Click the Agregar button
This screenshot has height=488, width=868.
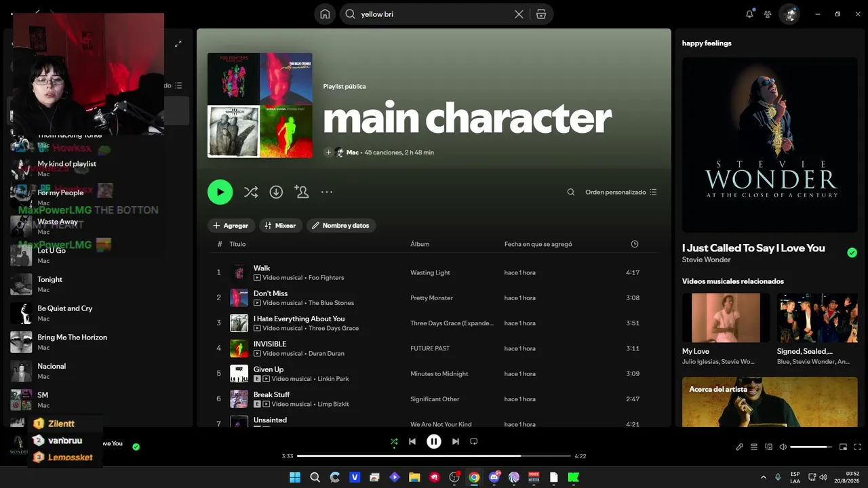pos(231,226)
